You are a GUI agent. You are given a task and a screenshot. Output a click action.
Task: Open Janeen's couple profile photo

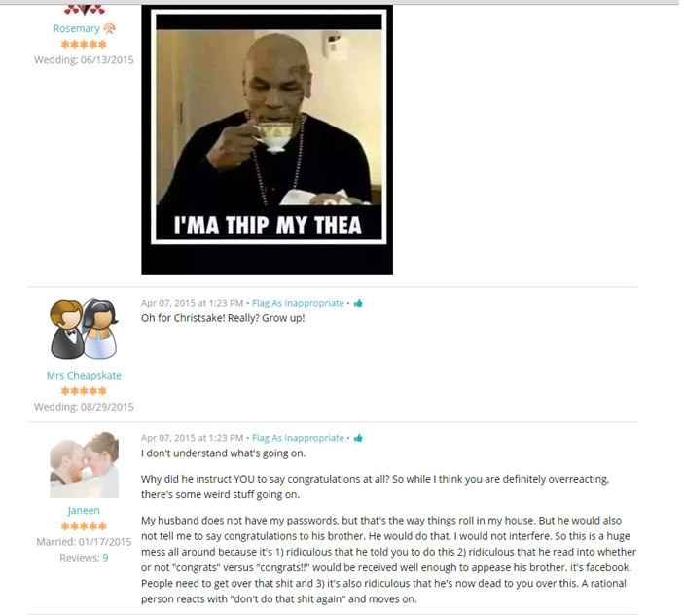point(84,465)
